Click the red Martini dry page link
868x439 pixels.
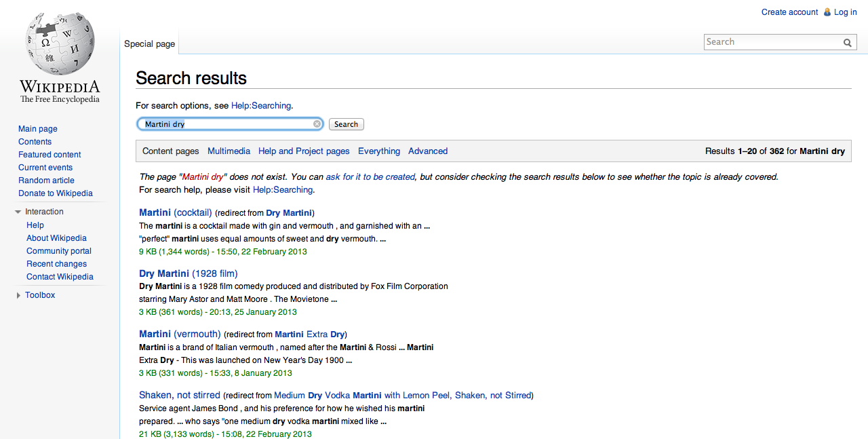coord(203,176)
